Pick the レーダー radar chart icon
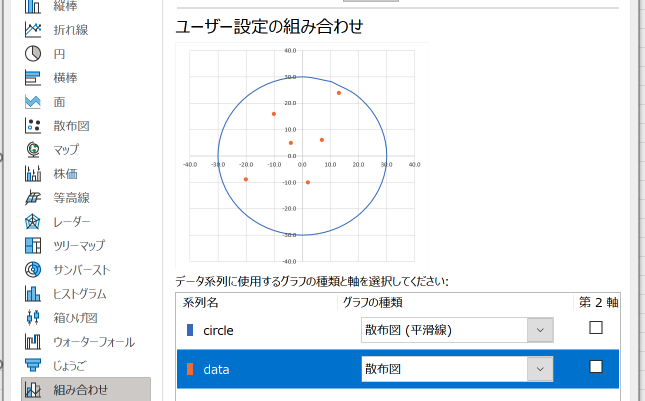This screenshot has width=645, height=401. [x=33, y=222]
